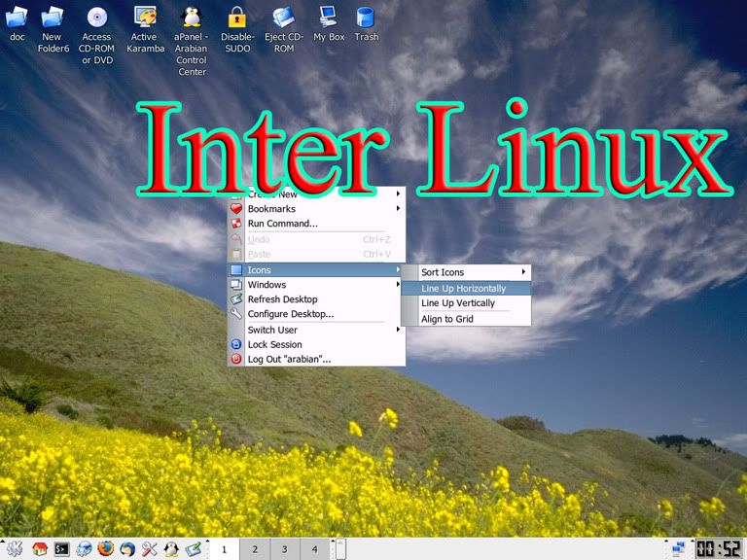Viewport: 747px width, 560px height.
Task: Click the panel slider handle right of pager
Action: (x=340, y=549)
